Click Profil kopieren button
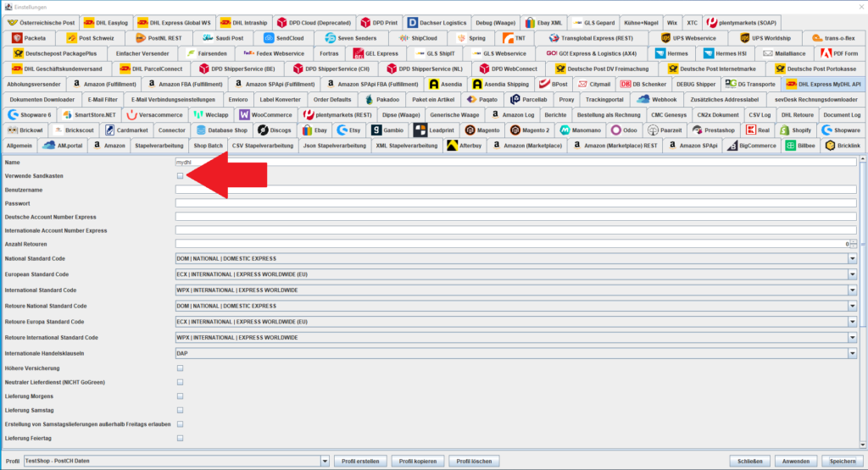The image size is (868, 470). pos(418,462)
